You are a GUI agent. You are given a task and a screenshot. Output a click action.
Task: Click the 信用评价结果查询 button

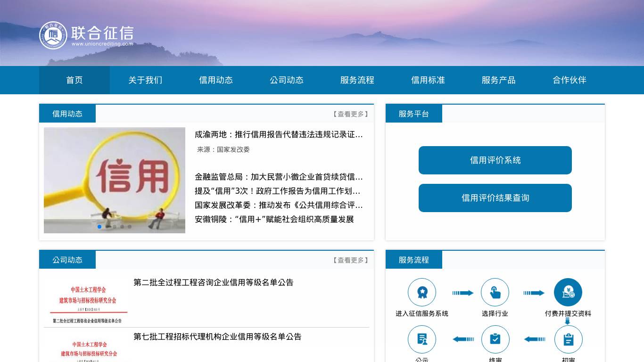(495, 198)
